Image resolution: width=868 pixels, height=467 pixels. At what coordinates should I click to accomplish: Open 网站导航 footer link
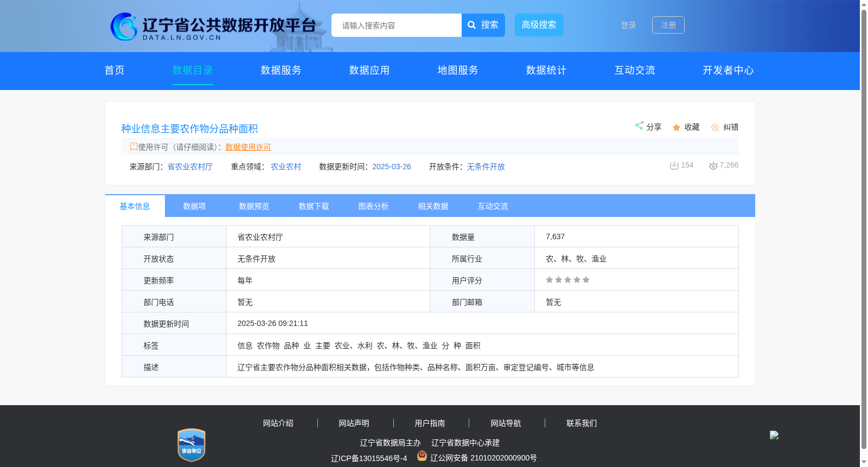tap(506, 423)
